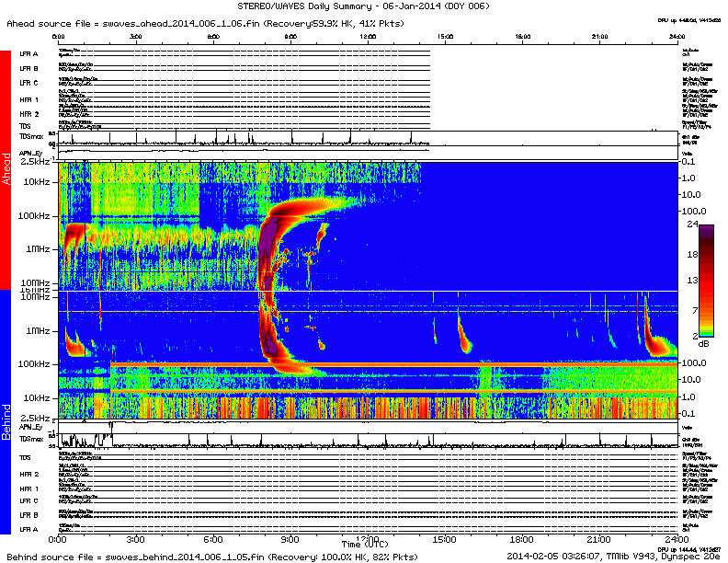728x563 pixels.
Task: Click the 2014-02-05 03:26:07 TMlib version stamp
Action: tap(613, 556)
